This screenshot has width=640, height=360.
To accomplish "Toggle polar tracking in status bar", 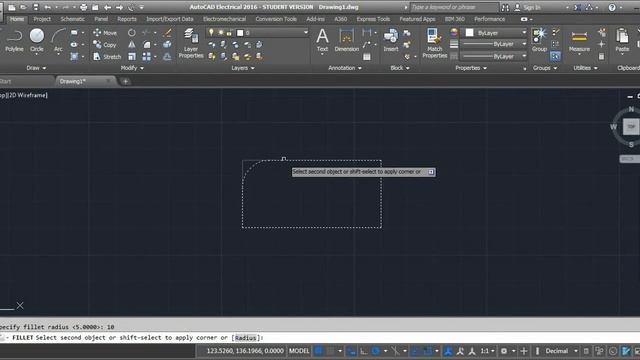I will click(x=376, y=351).
